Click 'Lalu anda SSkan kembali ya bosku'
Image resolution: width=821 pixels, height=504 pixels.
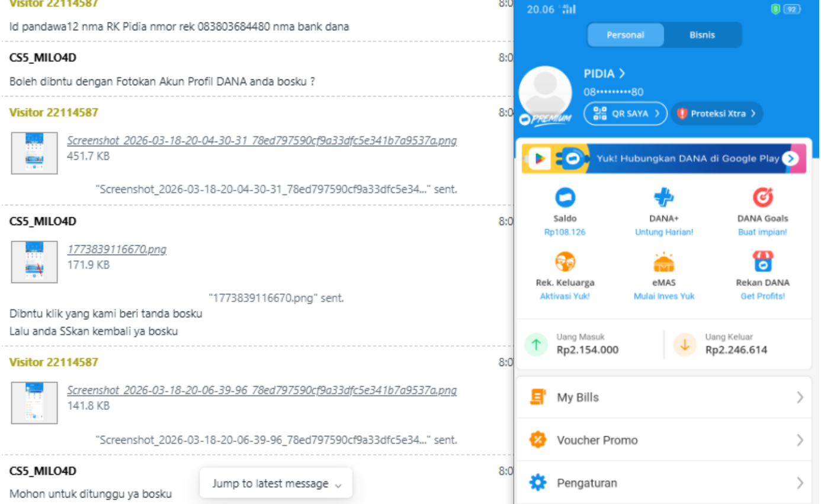click(94, 331)
